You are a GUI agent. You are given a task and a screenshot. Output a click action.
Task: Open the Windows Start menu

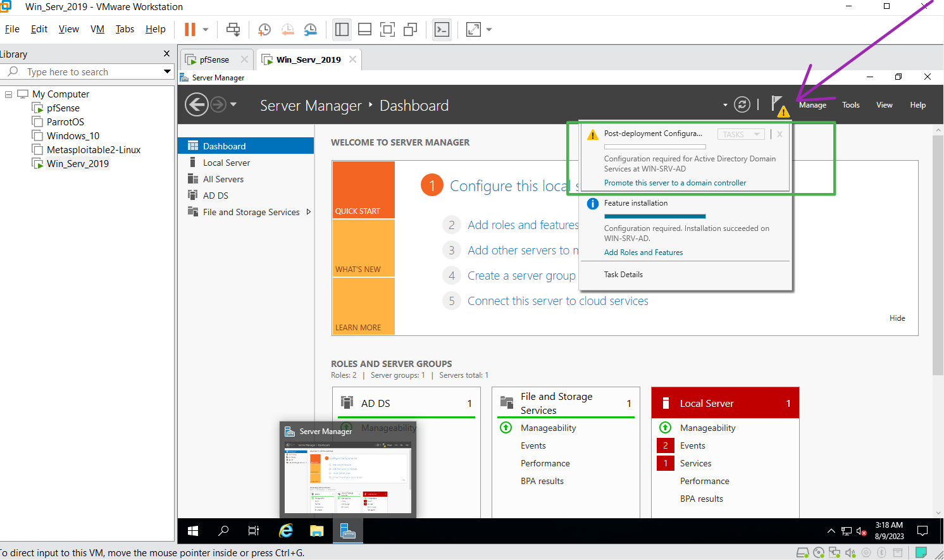point(193,531)
